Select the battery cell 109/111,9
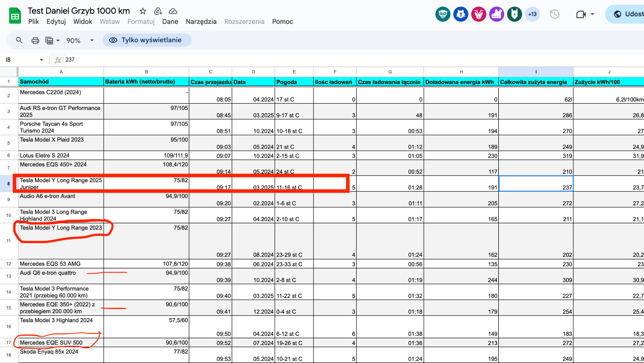The height and width of the screenshot is (363, 644). pos(147,156)
